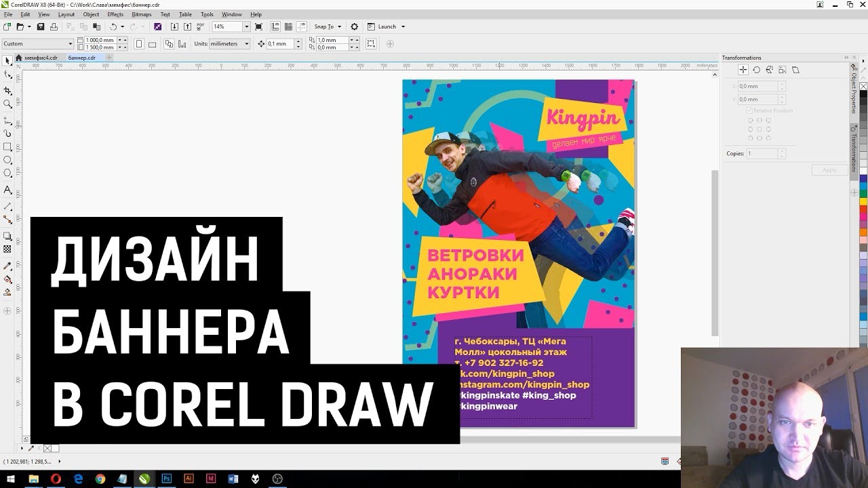Open the zoom level 14% dropdown

tap(247, 26)
